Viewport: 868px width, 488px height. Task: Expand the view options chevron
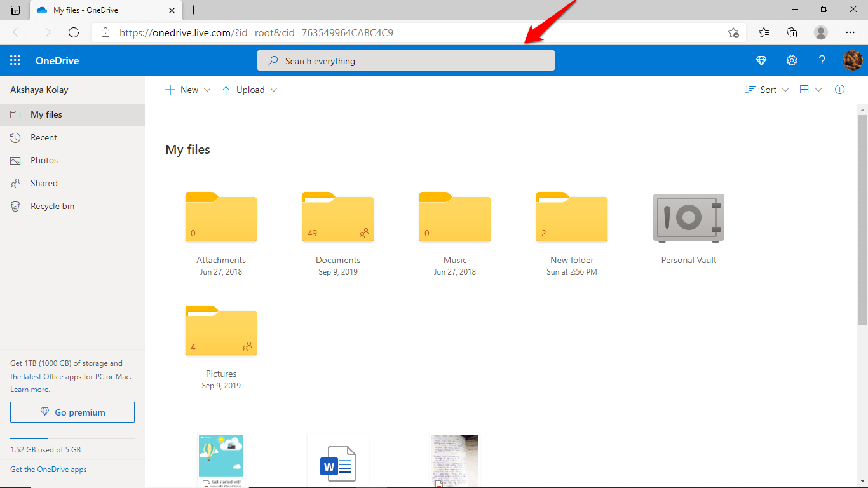(818, 90)
